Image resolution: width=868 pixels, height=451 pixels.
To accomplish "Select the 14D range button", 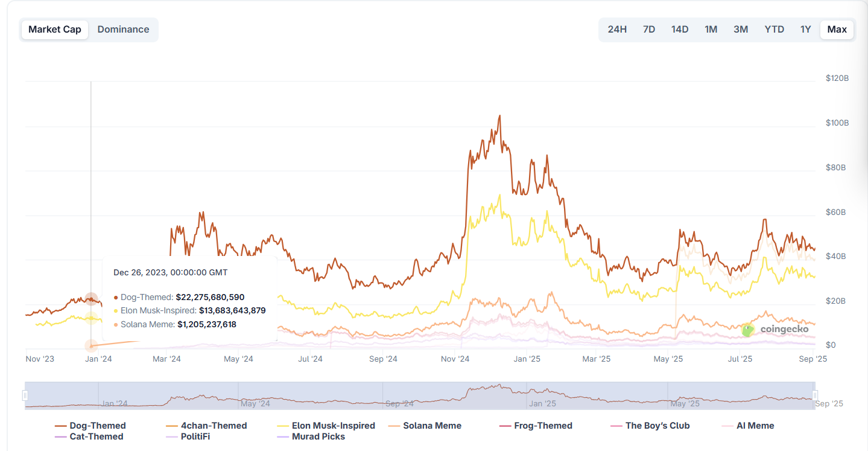I will pos(680,30).
